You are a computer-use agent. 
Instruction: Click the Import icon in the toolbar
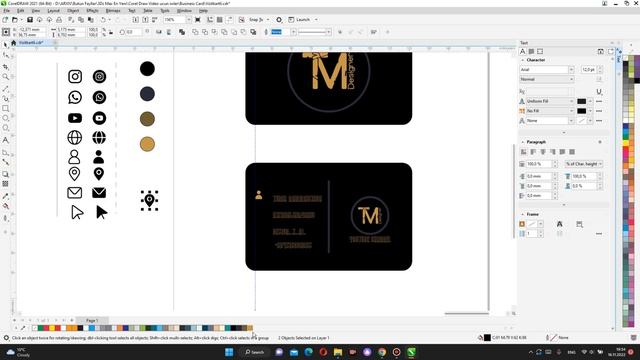coord(136,20)
